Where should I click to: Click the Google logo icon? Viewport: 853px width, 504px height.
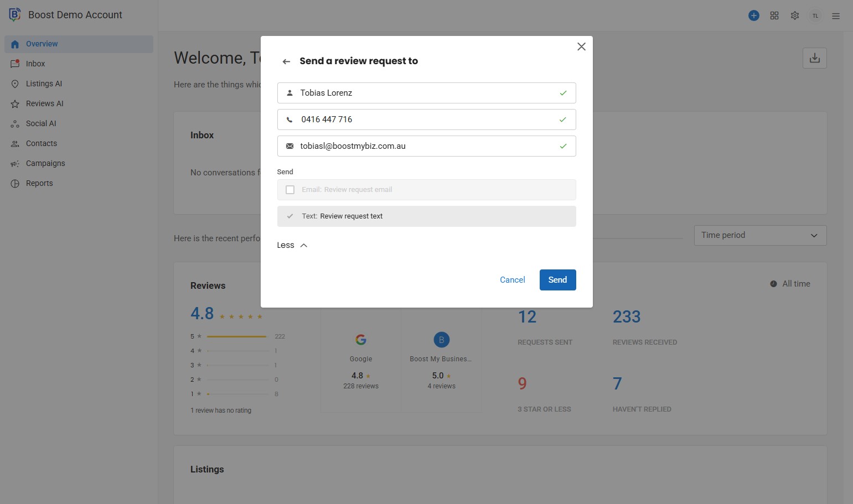tap(361, 340)
